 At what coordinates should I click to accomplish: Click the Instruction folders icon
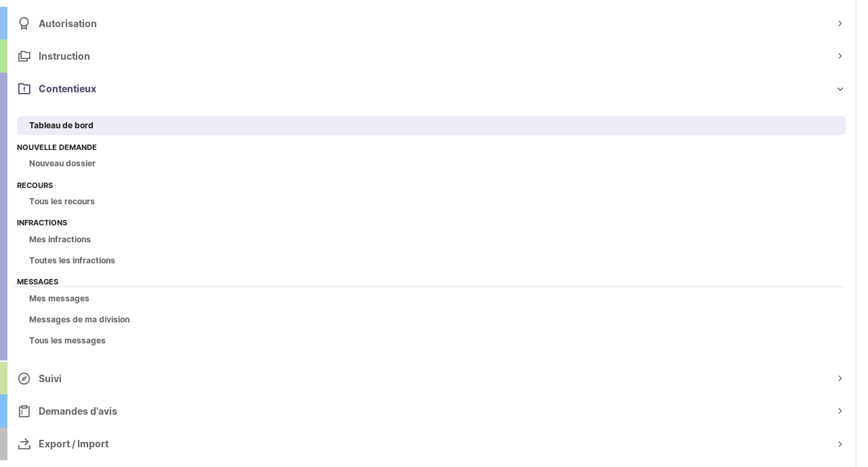tap(24, 56)
